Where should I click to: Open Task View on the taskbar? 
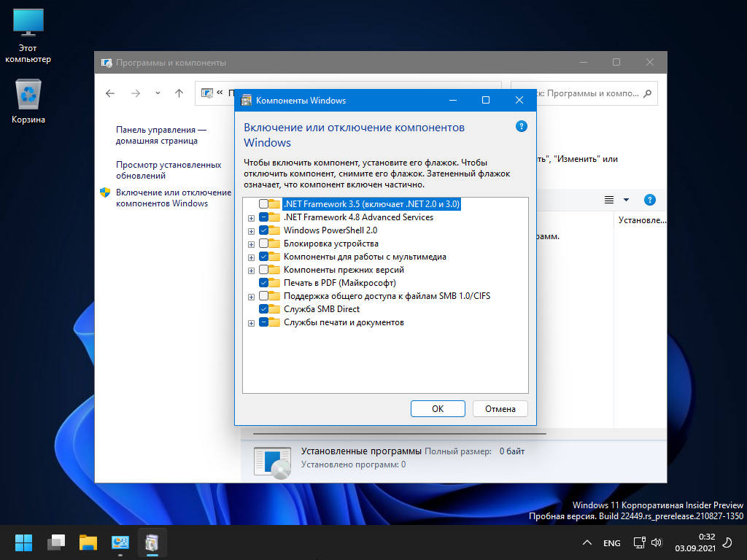pos(56,542)
